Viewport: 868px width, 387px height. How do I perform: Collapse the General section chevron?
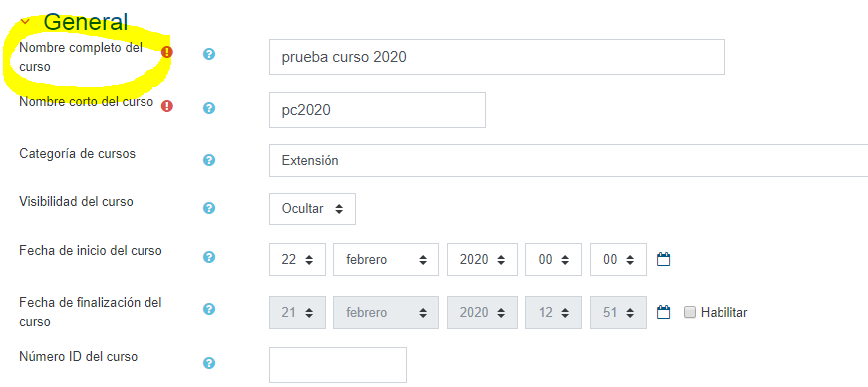(24, 22)
